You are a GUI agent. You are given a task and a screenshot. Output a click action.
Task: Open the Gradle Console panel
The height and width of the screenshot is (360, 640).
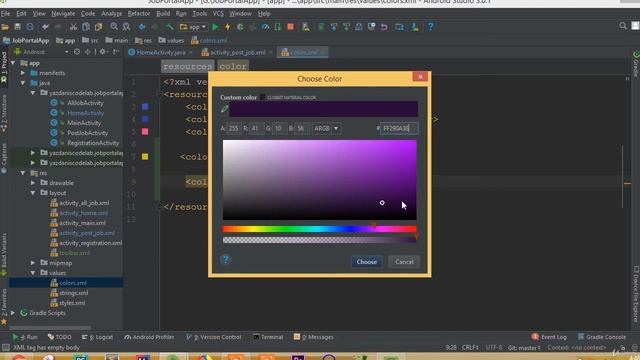[602, 337]
